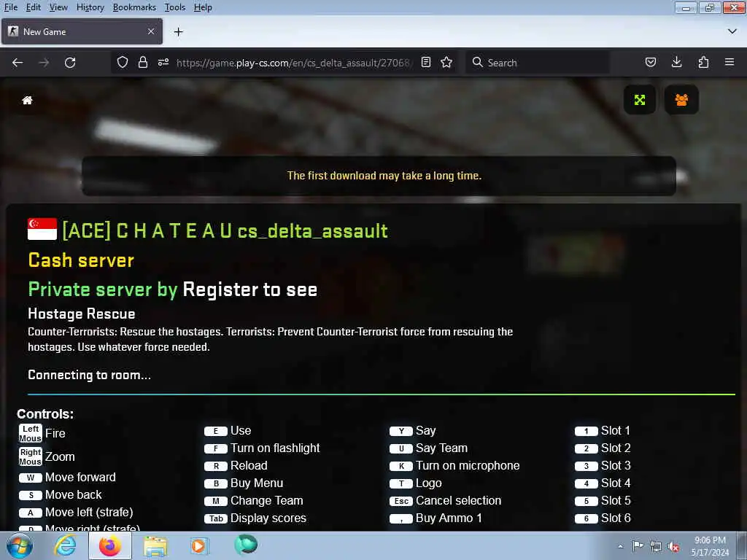Open the Firefox application hamburger menu
The image size is (747, 560).
point(729,63)
